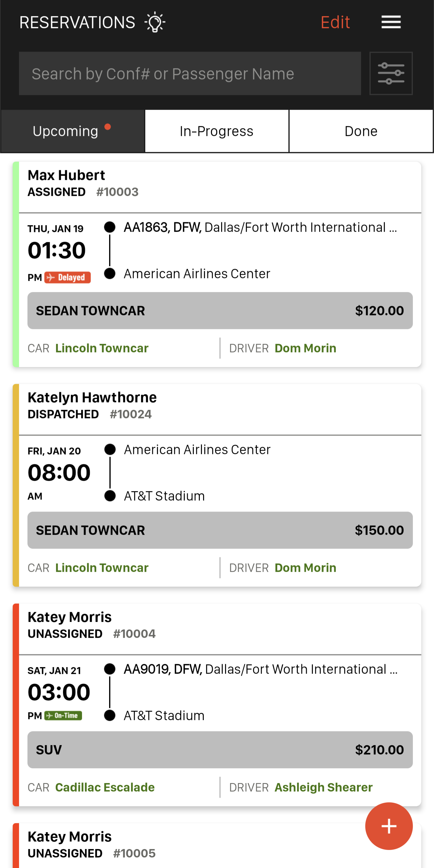434x868 pixels.
Task: Tap the On-Time flight status badge
Action: [63, 715]
